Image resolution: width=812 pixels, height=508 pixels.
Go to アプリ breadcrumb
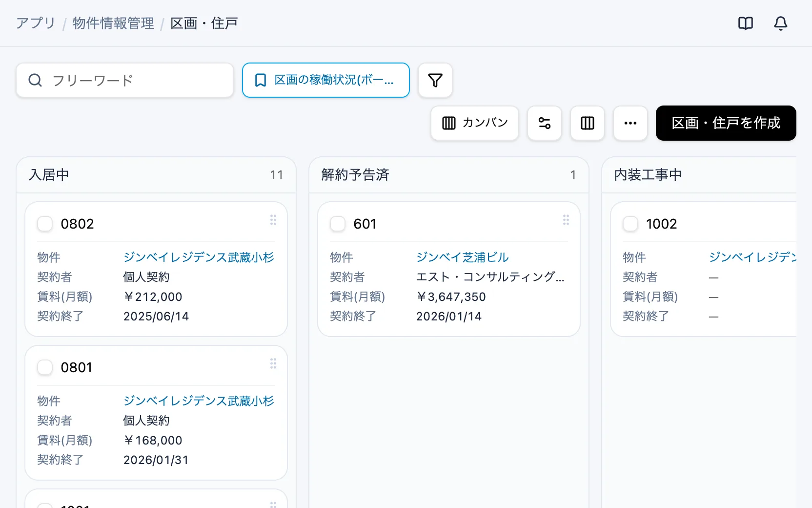[36, 23]
